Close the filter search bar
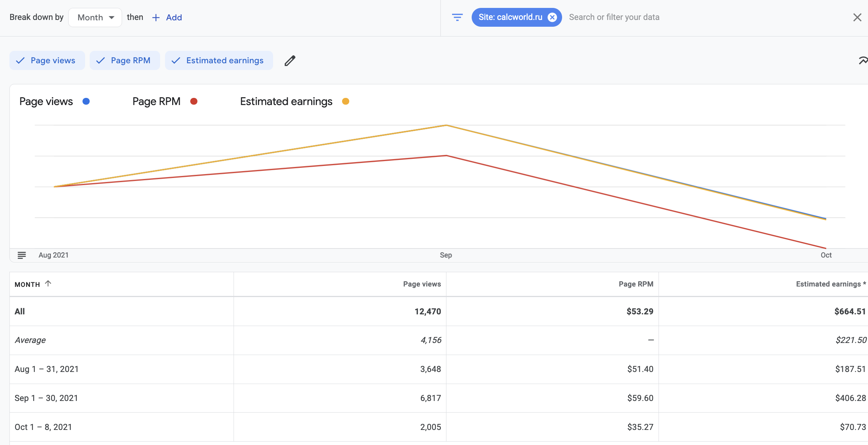Image resolution: width=868 pixels, height=445 pixels. click(857, 17)
